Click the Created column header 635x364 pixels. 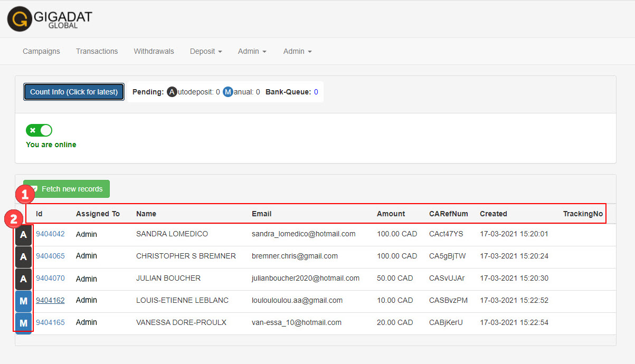click(494, 214)
